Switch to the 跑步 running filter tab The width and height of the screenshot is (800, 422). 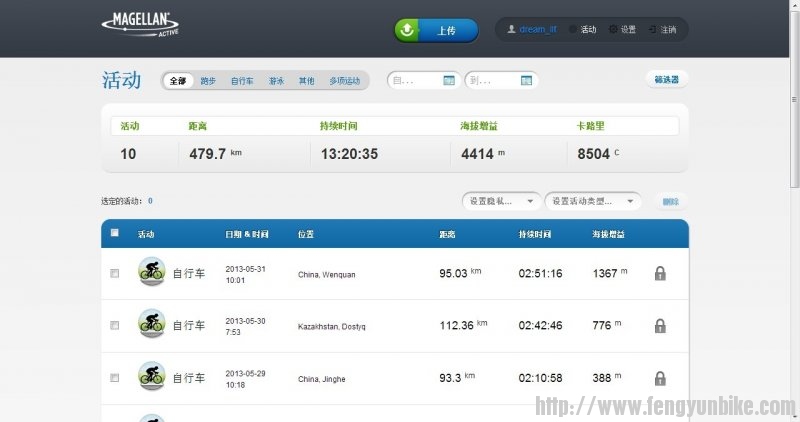tap(208, 81)
